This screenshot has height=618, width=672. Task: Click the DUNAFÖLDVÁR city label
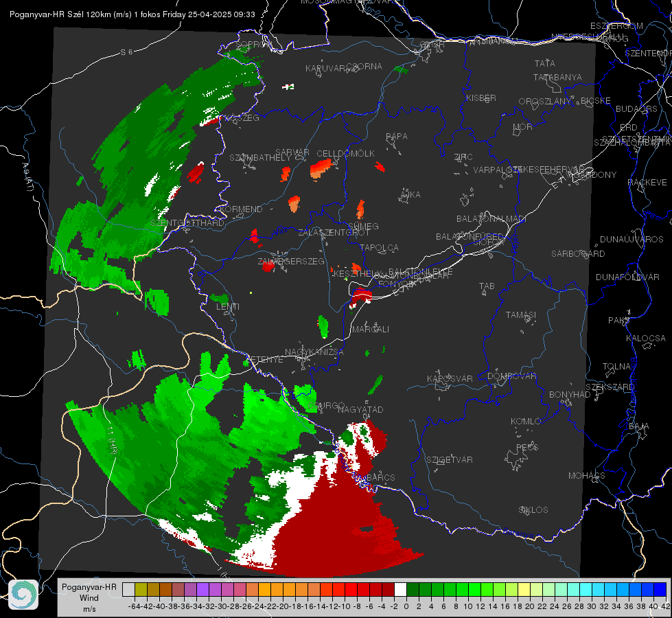[x=627, y=277]
